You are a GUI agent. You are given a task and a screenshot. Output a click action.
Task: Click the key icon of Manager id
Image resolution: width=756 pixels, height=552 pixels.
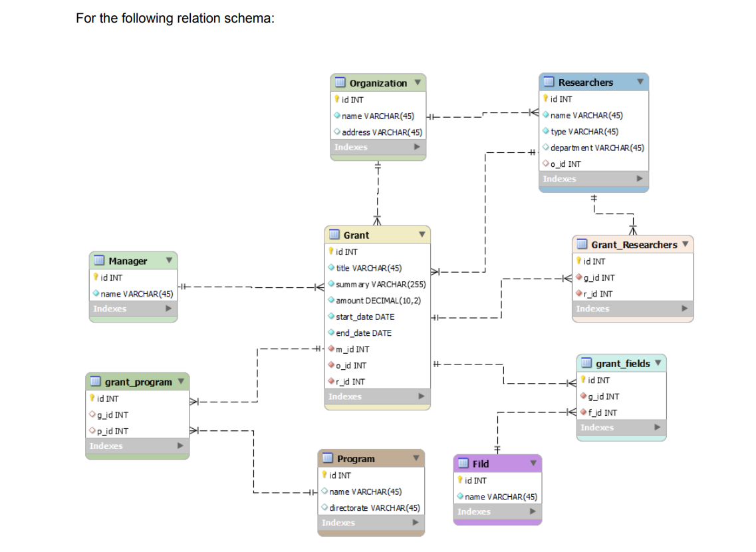click(x=96, y=277)
